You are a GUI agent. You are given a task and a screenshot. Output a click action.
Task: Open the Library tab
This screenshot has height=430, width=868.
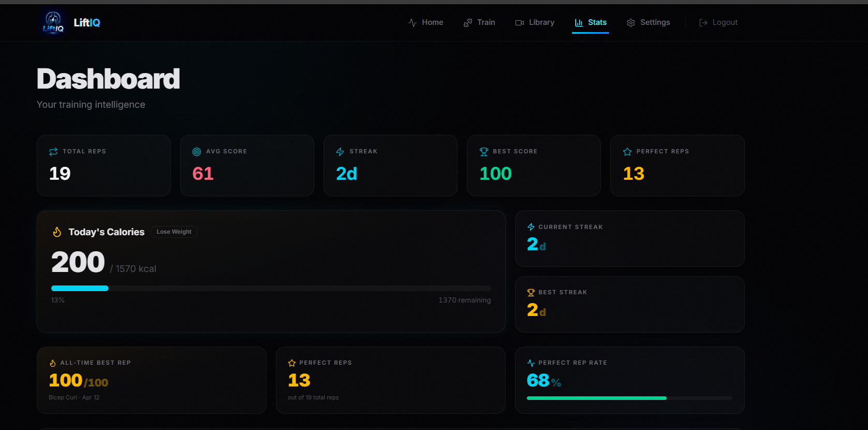535,22
